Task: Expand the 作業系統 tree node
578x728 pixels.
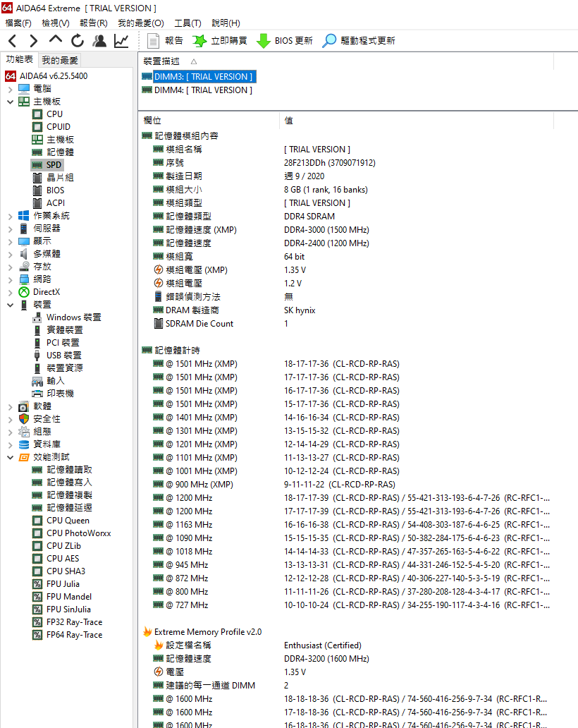Action: (10, 216)
